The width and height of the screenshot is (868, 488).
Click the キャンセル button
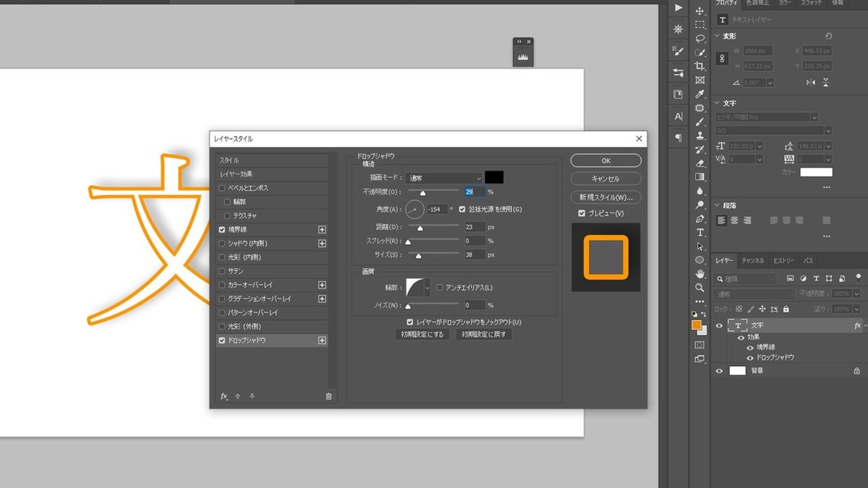click(605, 179)
